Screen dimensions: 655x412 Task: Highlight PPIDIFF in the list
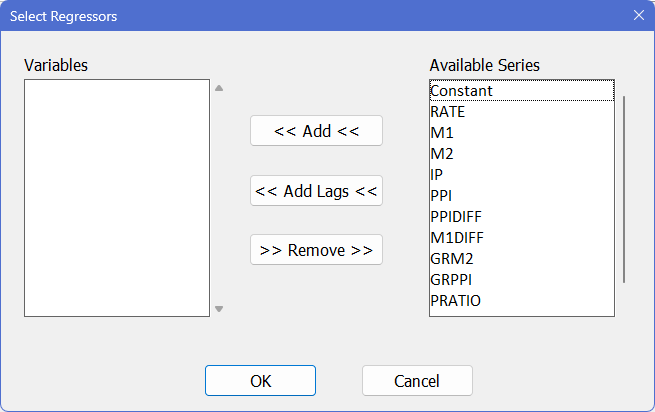456,216
